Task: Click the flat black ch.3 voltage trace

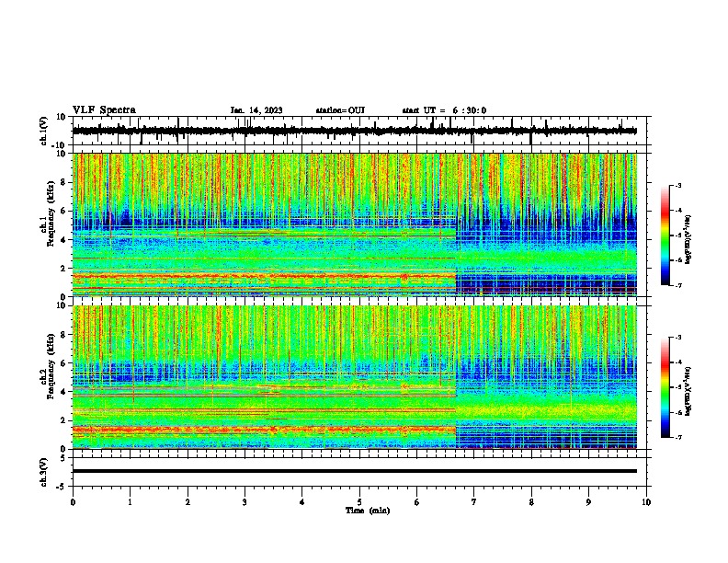Action: 354,471
